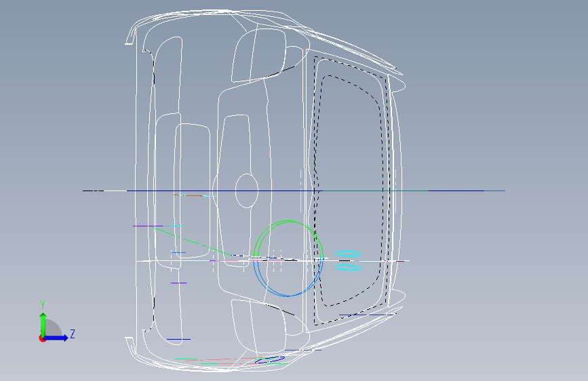Click the "Z" axis label
588x381 pixels.
pyautogui.click(x=73, y=334)
